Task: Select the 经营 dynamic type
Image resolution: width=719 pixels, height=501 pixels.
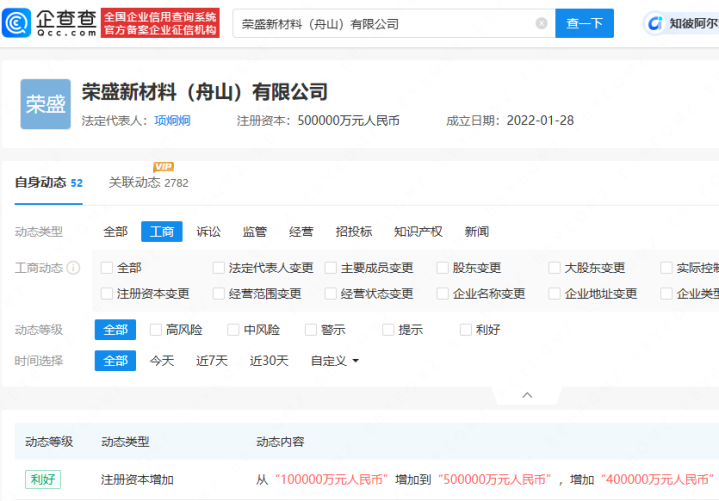Action: coord(301,231)
